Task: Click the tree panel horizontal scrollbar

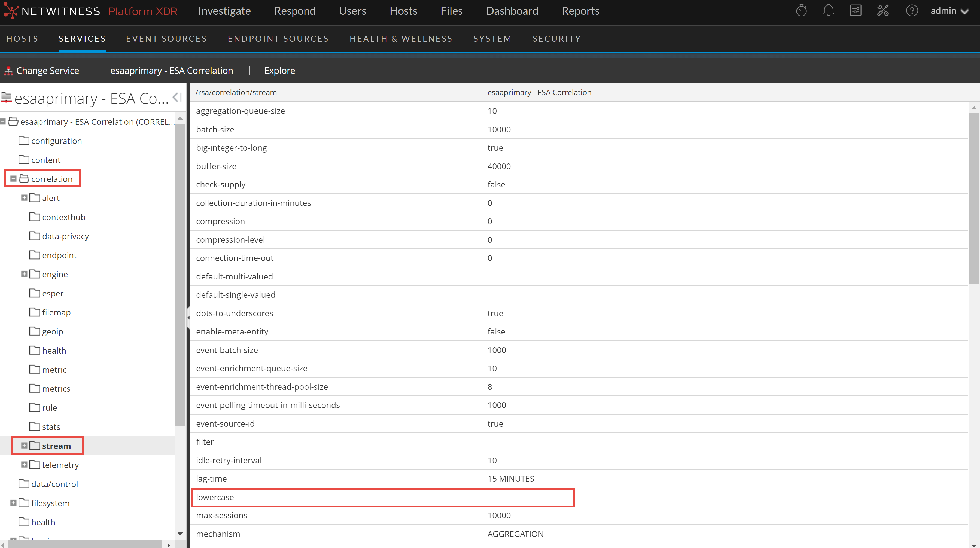Action: click(x=85, y=544)
